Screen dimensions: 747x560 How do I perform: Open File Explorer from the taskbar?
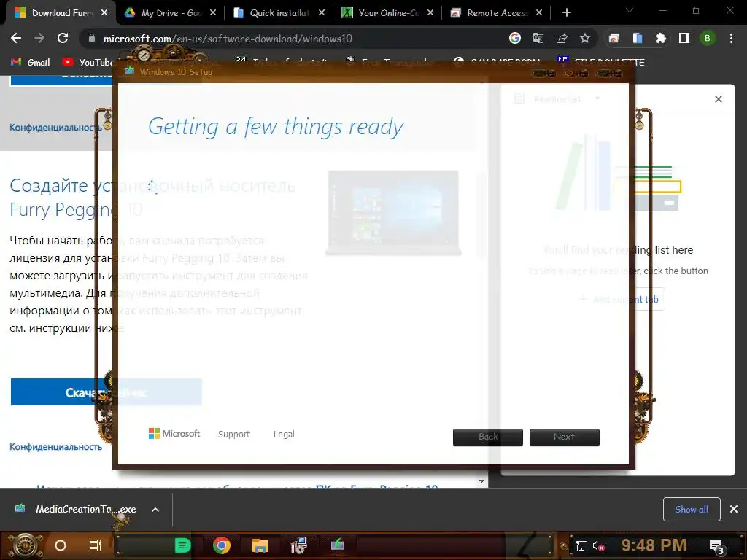(x=260, y=545)
